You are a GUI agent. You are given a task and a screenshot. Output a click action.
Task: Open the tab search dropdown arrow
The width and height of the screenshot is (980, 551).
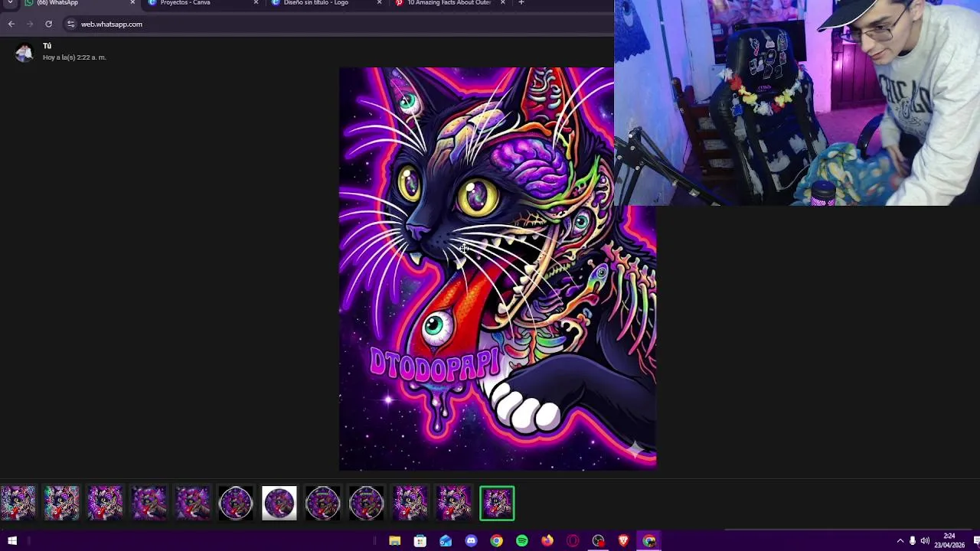click(11, 3)
